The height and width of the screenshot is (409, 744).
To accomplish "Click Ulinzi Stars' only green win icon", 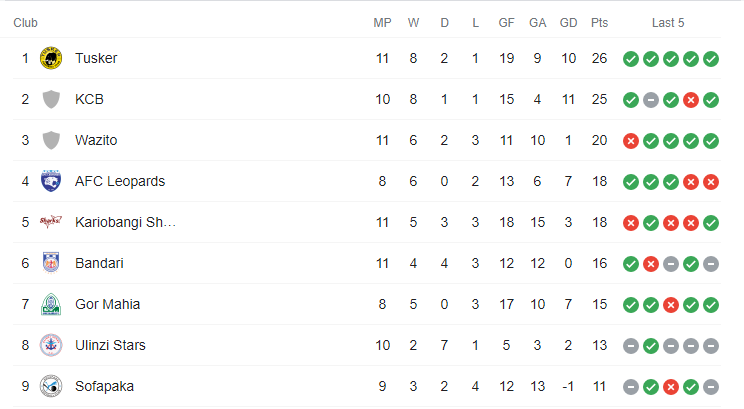I will 651,346.
